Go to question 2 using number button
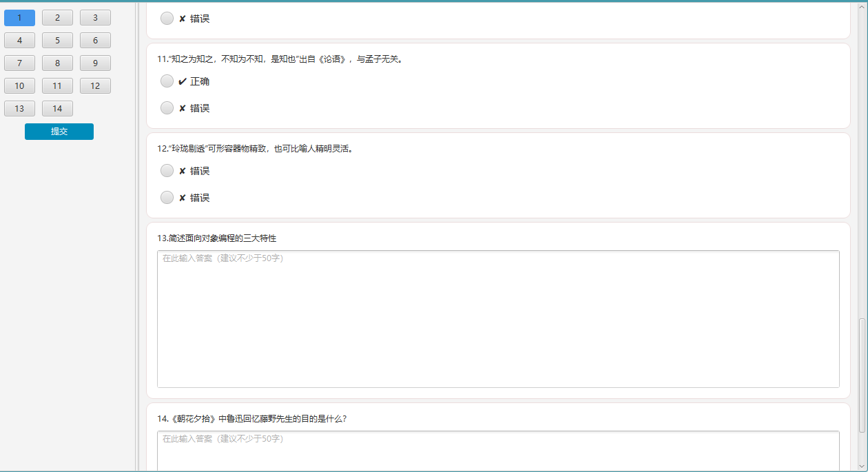 pyautogui.click(x=57, y=18)
